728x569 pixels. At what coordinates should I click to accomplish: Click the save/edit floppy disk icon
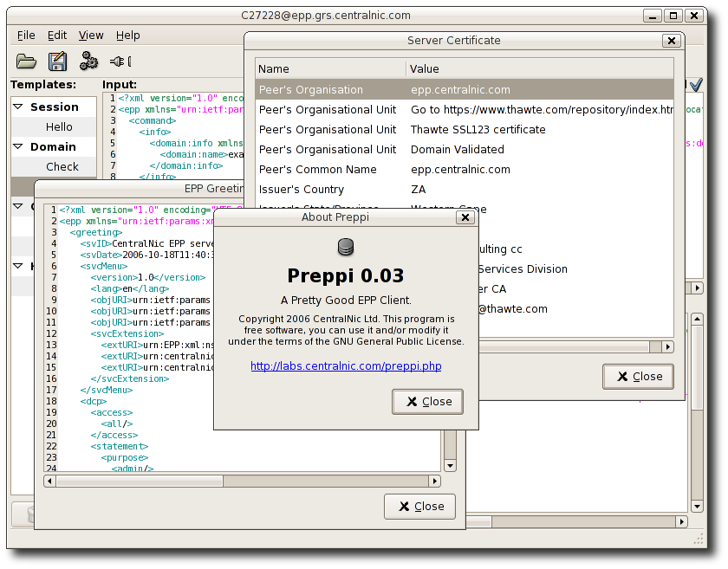tap(57, 61)
